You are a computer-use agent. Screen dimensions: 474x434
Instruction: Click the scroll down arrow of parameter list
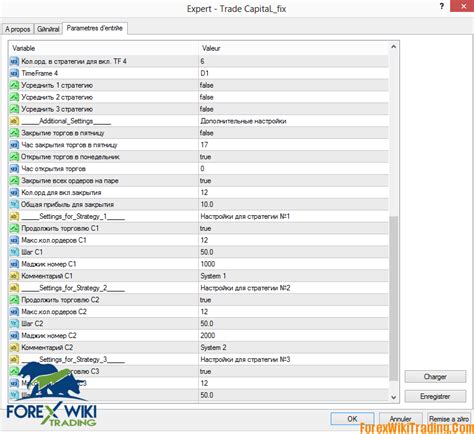coord(394,397)
